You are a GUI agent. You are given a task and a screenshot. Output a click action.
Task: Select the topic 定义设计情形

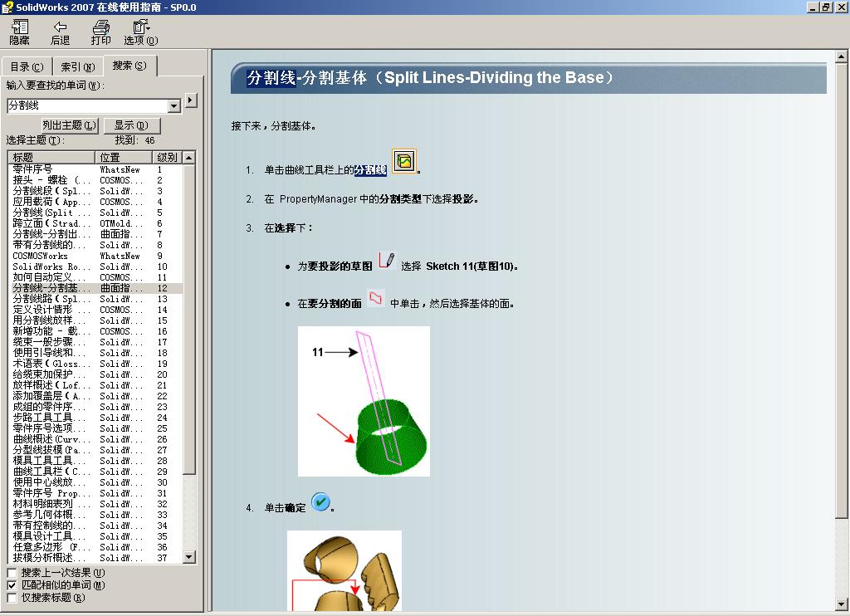pyautogui.click(x=96, y=310)
